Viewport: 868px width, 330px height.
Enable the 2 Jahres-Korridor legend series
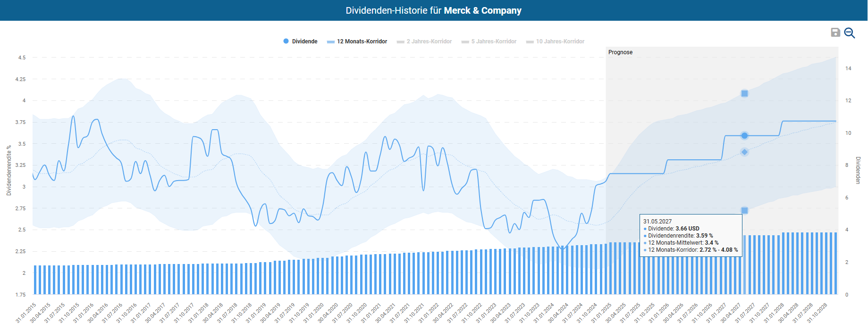tap(429, 41)
